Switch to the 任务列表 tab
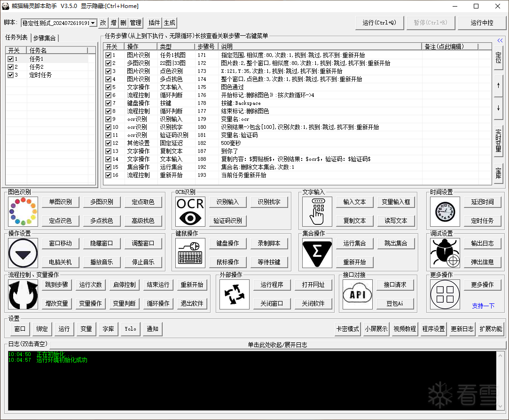The image size is (509, 420). click(x=16, y=37)
